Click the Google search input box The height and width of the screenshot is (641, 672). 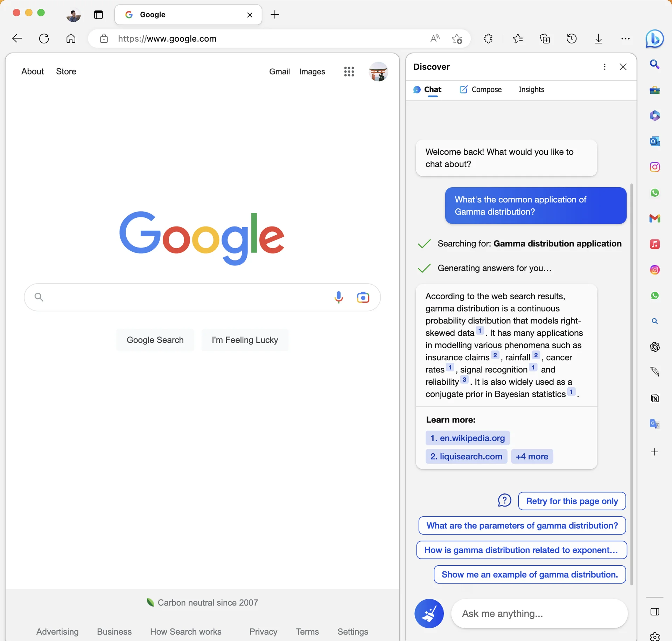click(202, 297)
